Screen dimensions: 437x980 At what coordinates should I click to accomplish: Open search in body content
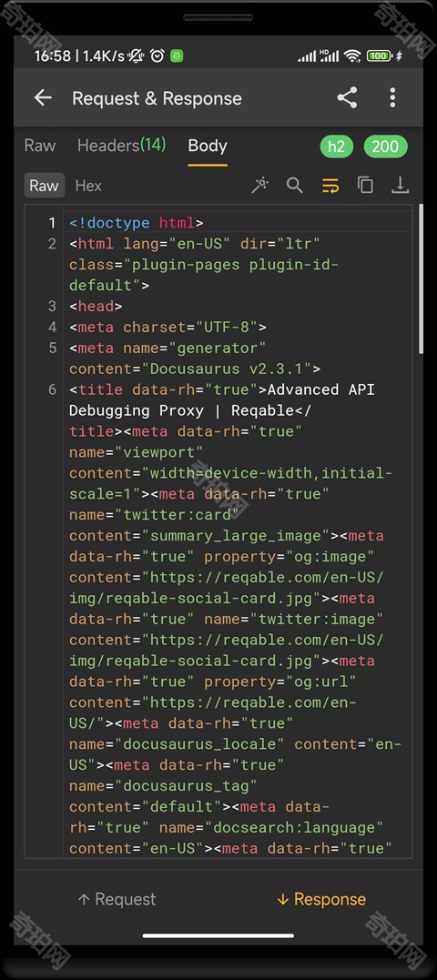[294, 185]
